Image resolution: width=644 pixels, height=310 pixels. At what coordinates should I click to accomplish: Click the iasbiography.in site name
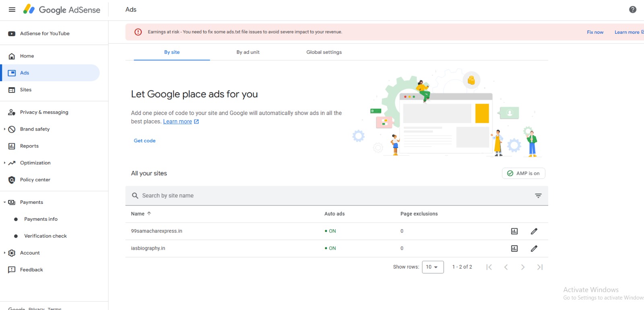(x=148, y=248)
